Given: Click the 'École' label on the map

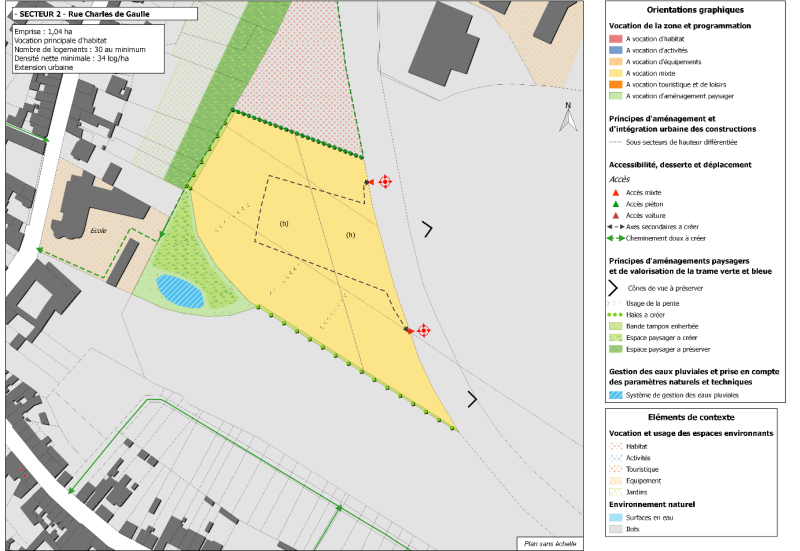Looking at the screenshot, I should tap(98, 229).
